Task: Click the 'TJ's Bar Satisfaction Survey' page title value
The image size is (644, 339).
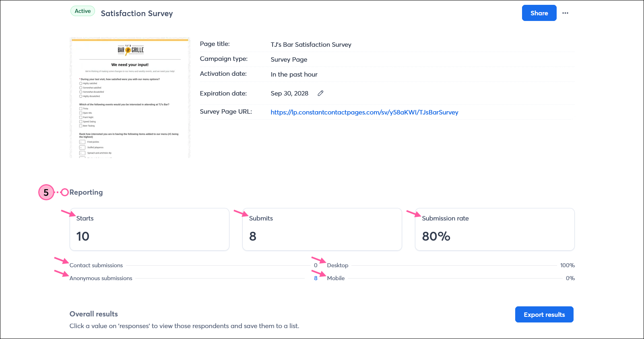Action: point(311,44)
